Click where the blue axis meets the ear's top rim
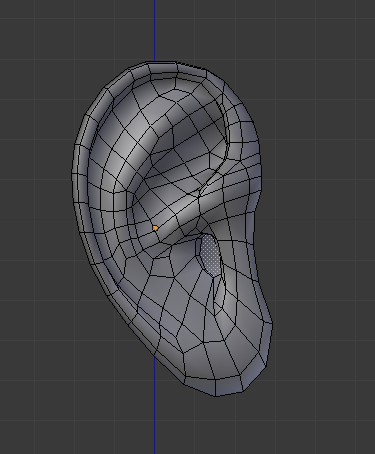 (x=154, y=62)
